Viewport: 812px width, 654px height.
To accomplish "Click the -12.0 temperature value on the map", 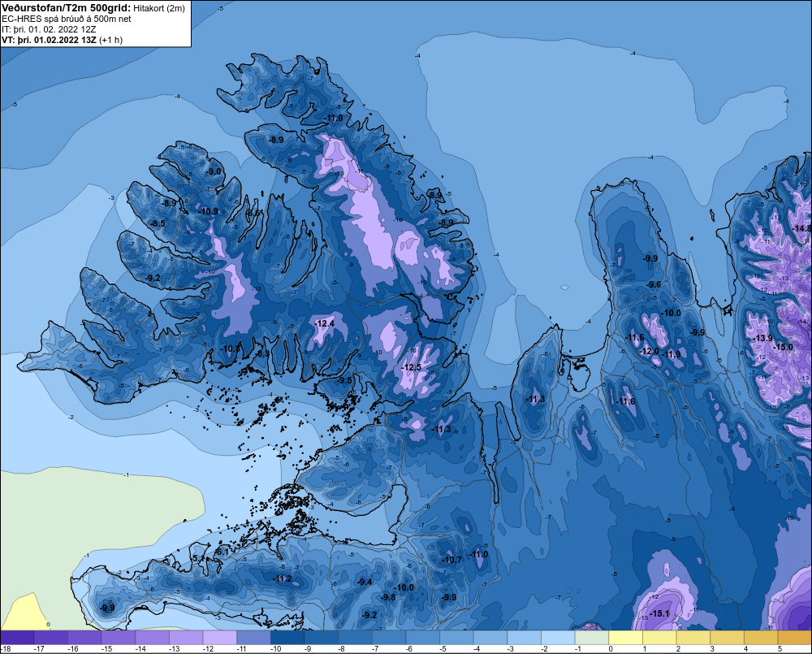I will click(649, 351).
